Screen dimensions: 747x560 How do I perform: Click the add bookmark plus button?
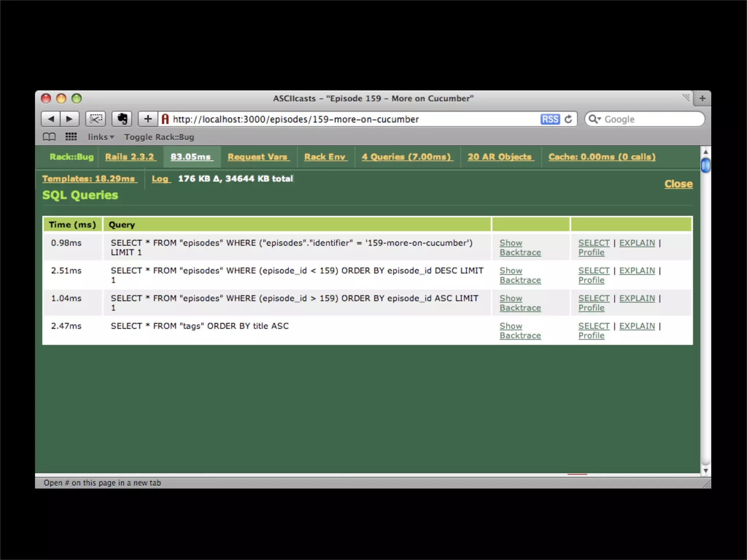tap(148, 119)
